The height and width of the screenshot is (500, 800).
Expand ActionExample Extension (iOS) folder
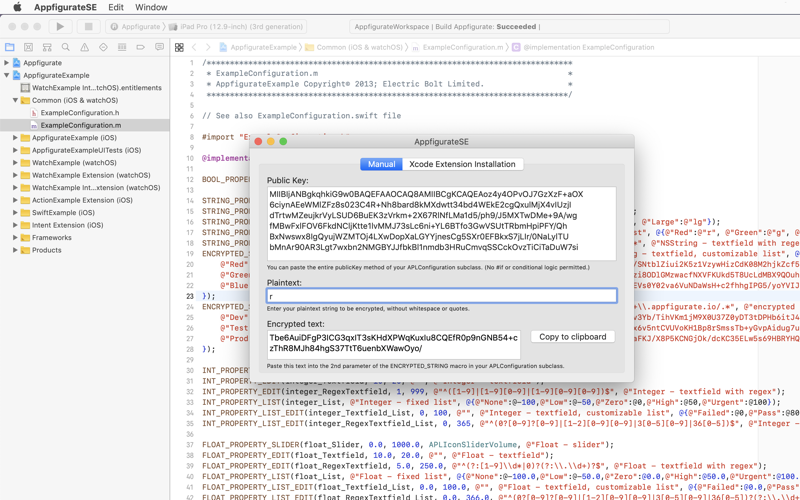[x=15, y=200]
